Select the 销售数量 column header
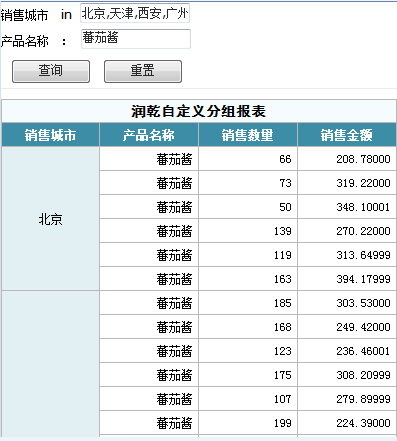Image resolution: width=397 pixels, height=441 pixels. (x=248, y=135)
